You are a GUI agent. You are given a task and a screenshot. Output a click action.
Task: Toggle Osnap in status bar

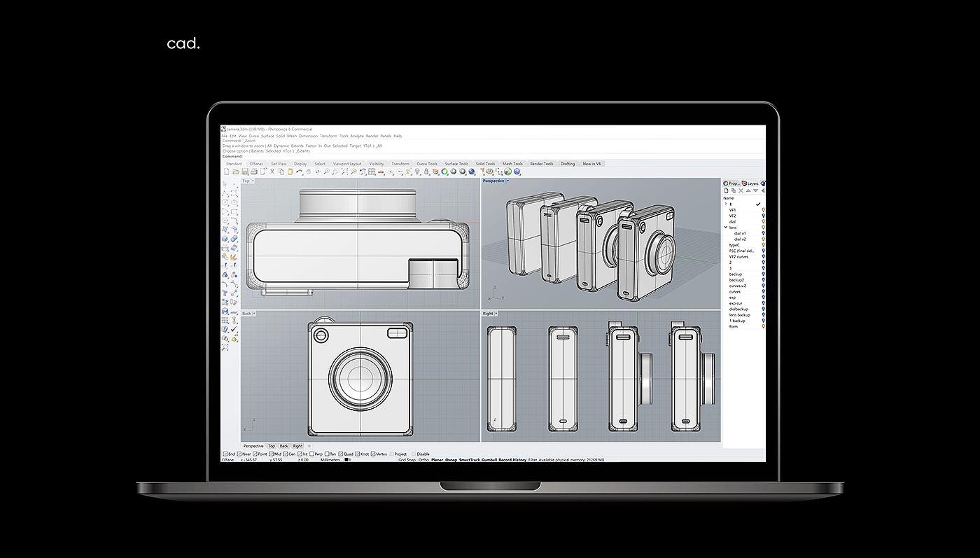(x=451, y=460)
